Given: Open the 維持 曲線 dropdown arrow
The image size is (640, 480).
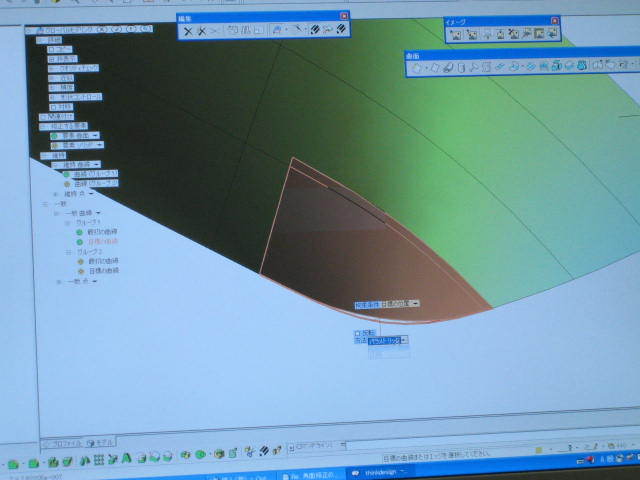Looking at the screenshot, I should (97, 164).
